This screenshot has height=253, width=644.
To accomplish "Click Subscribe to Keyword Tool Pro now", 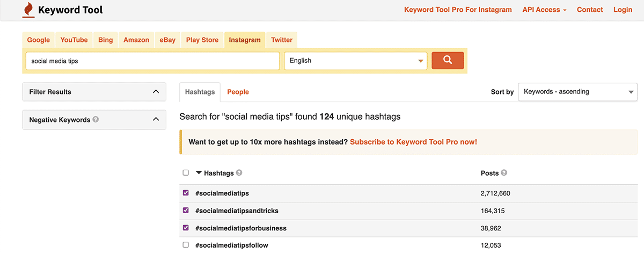I will click(x=413, y=142).
